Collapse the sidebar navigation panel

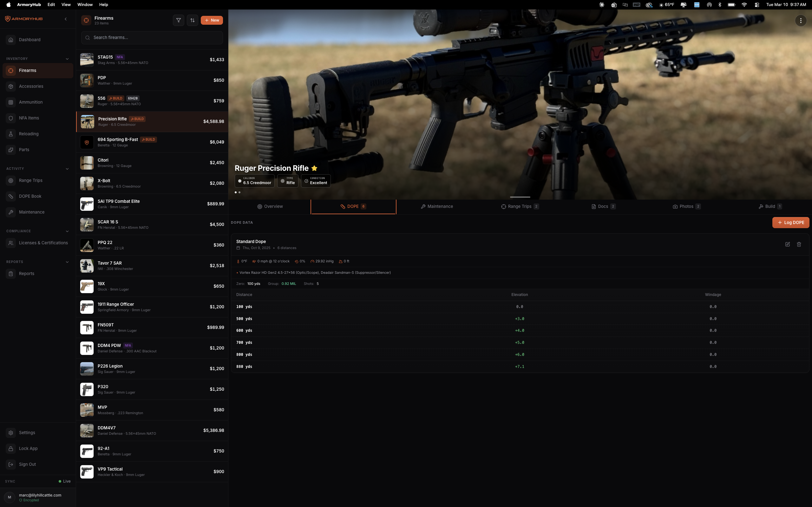pos(66,19)
